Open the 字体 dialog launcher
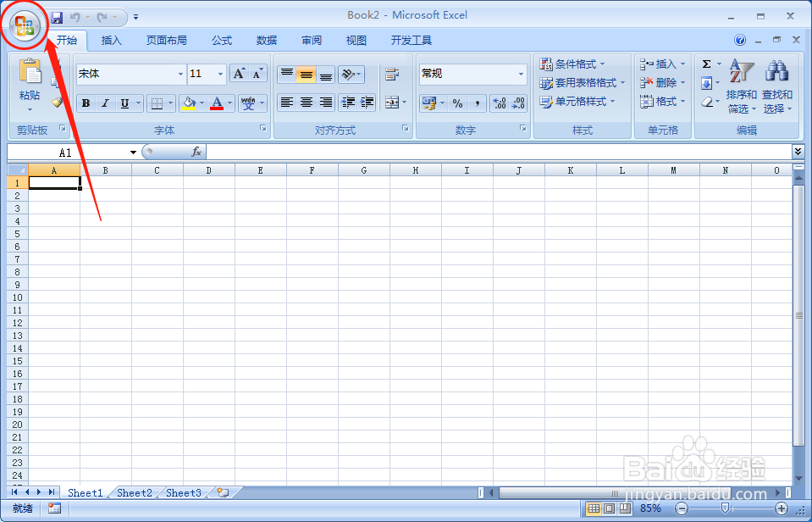 263,129
